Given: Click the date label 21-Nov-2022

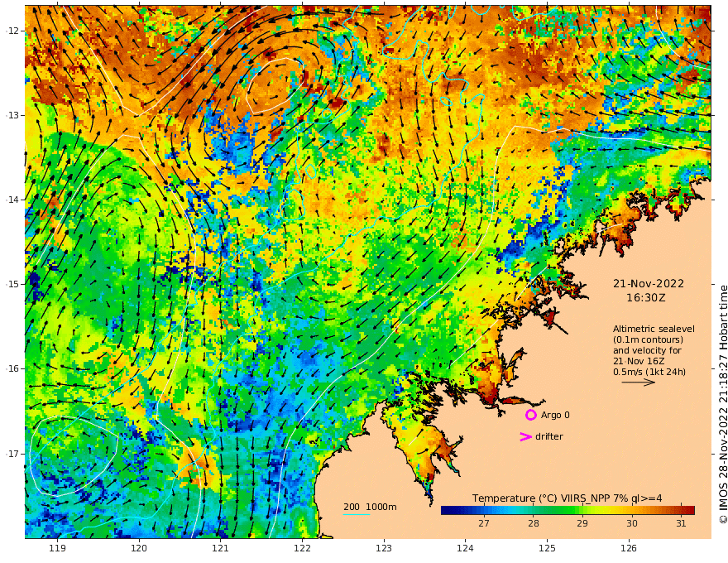Looking at the screenshot, I should coord(648,283).
